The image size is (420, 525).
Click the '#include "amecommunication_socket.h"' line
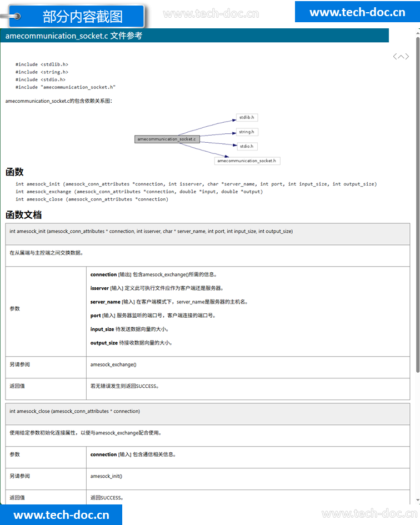coord(66,87)
